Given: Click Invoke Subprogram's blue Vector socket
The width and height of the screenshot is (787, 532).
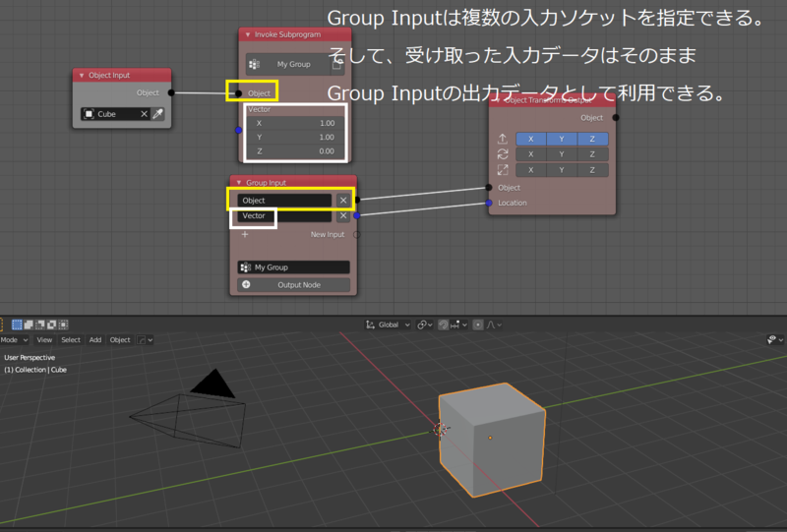Looking at the screenshot, I should point(238,130).
